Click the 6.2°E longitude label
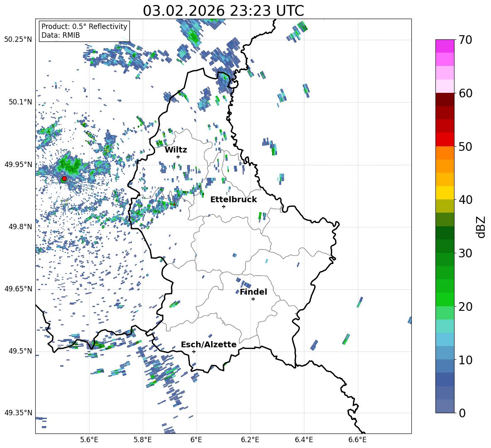491x448 pixels. pos(250,440)
